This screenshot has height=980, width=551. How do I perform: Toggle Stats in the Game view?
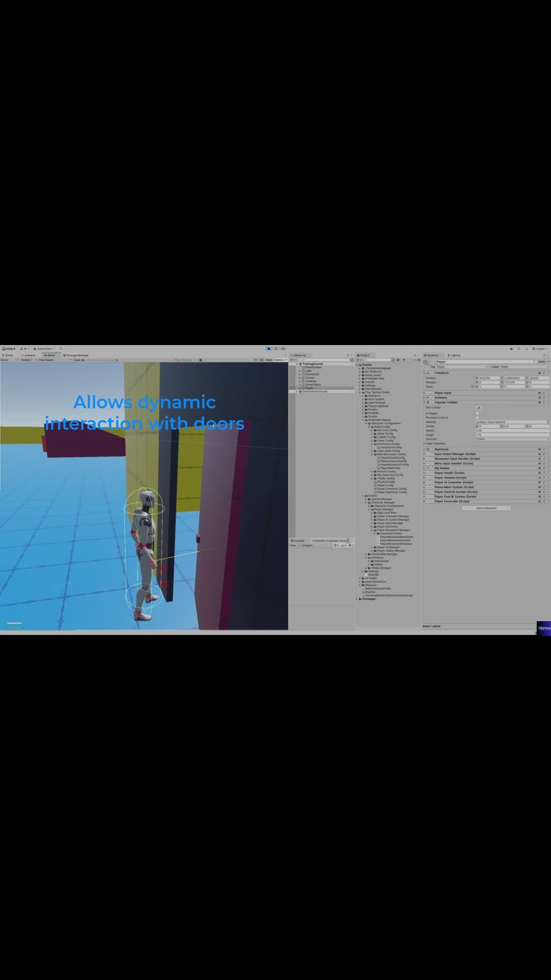click(x=268, y=360)
